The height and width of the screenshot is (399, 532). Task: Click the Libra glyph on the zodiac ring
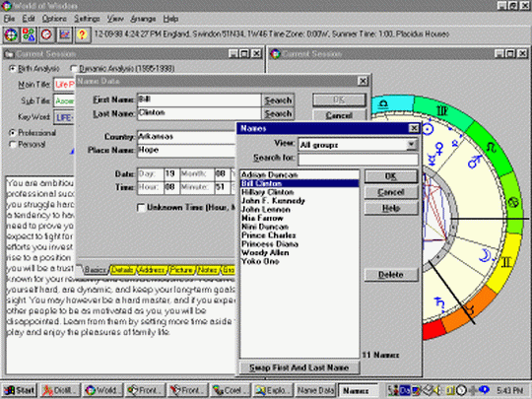383,103
